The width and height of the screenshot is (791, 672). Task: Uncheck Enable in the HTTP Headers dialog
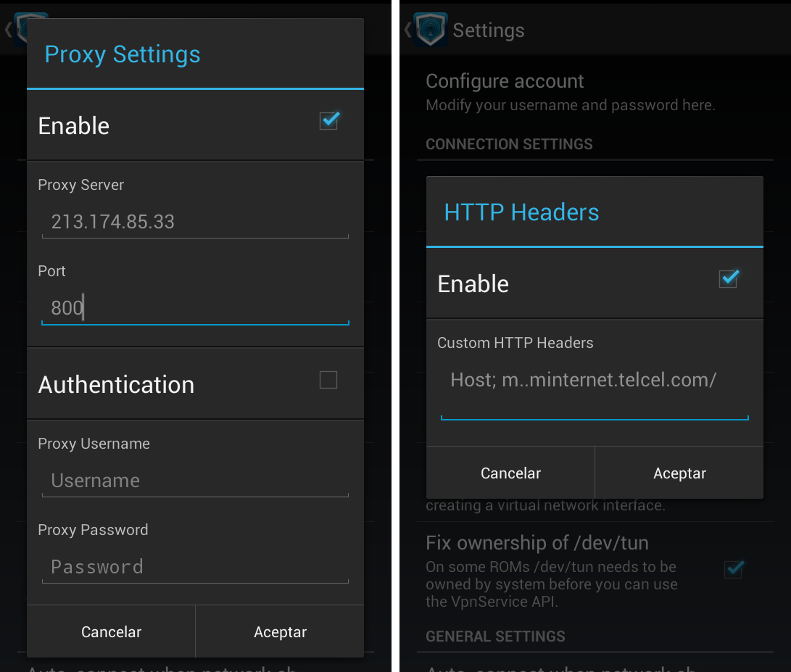tap(728, 279)
